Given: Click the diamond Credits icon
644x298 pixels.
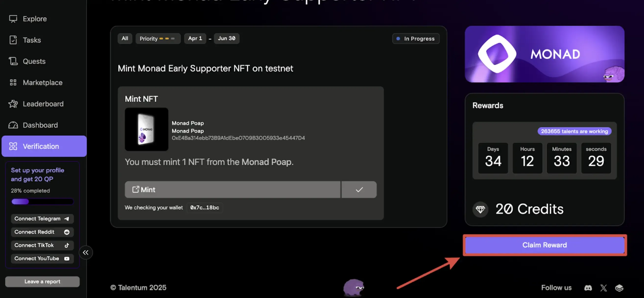Looking at the screenshot, I should pos(480,209).
